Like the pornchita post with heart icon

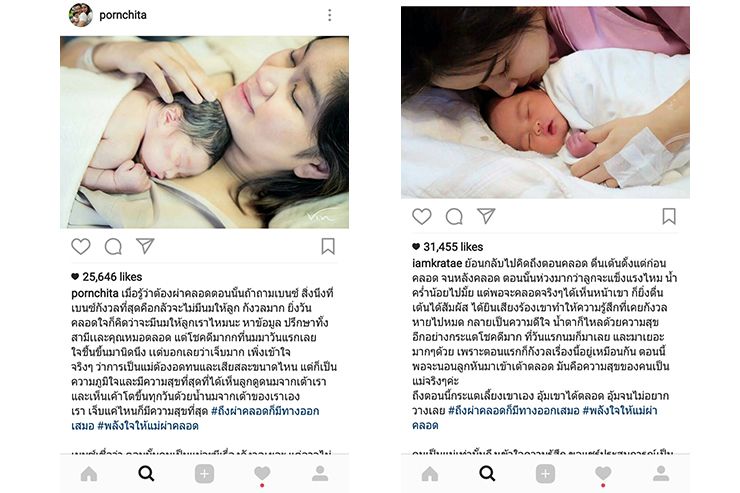click(81, 246)
